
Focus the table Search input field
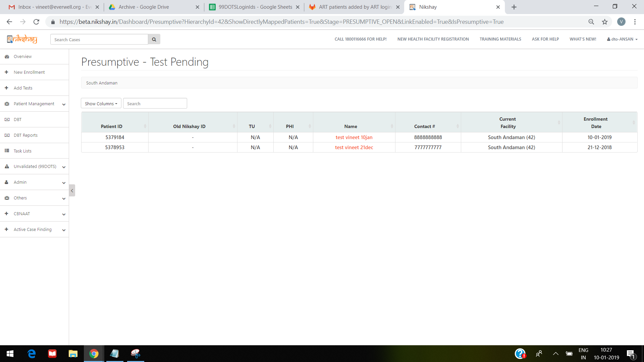point(155,104)
